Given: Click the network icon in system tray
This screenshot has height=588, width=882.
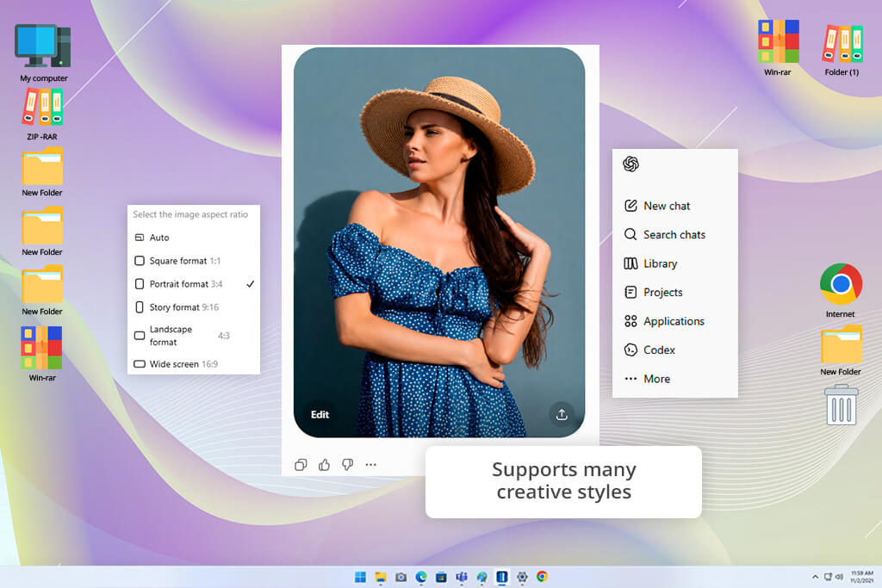Looking at the screenshot, I should point(828,577).
